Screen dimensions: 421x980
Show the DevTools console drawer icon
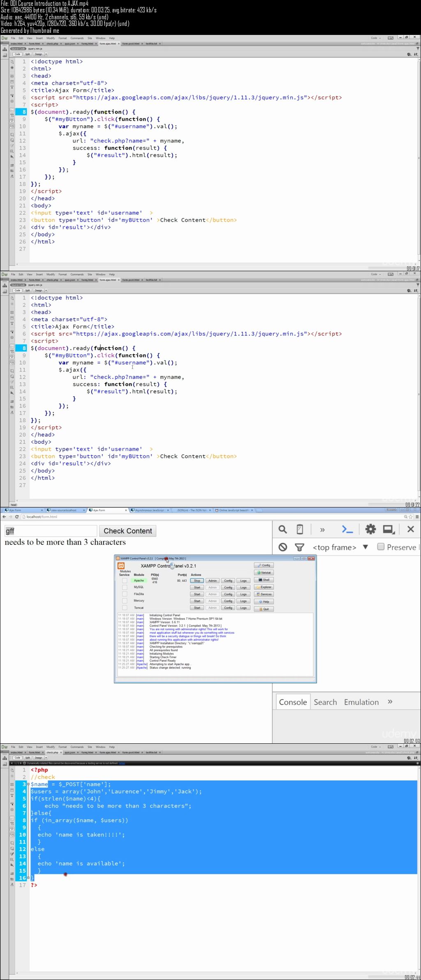pos(347,529)
